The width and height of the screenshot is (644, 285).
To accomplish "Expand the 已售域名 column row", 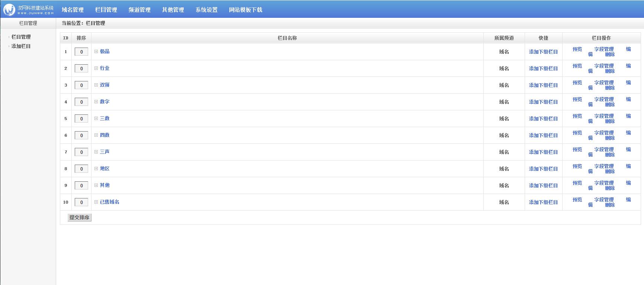I will click(96, 202).
